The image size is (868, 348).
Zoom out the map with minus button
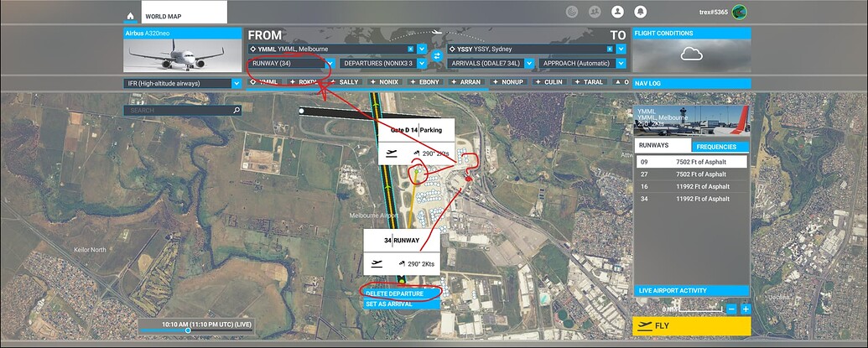coord(732,309)
